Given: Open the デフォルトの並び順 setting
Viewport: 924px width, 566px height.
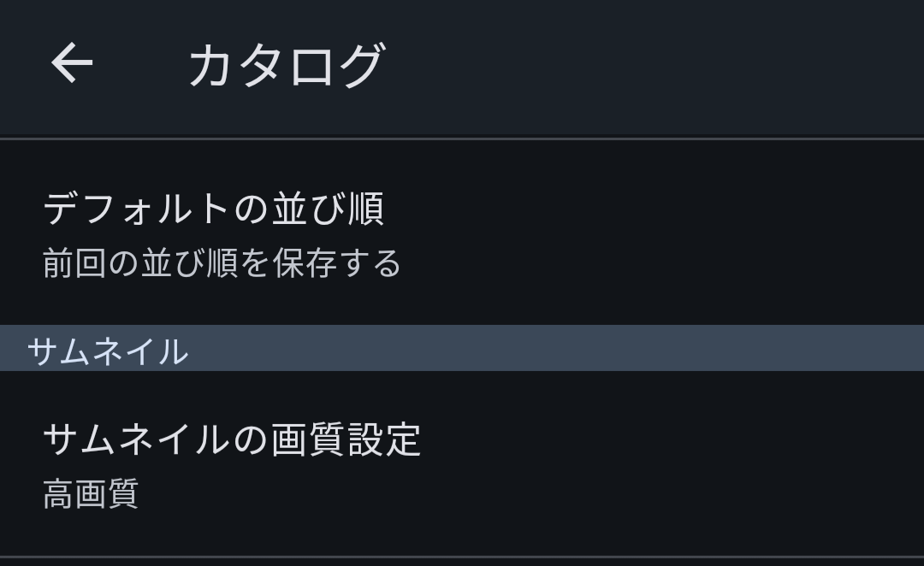Looking at the screenshot, I should [x=462, y=233].
